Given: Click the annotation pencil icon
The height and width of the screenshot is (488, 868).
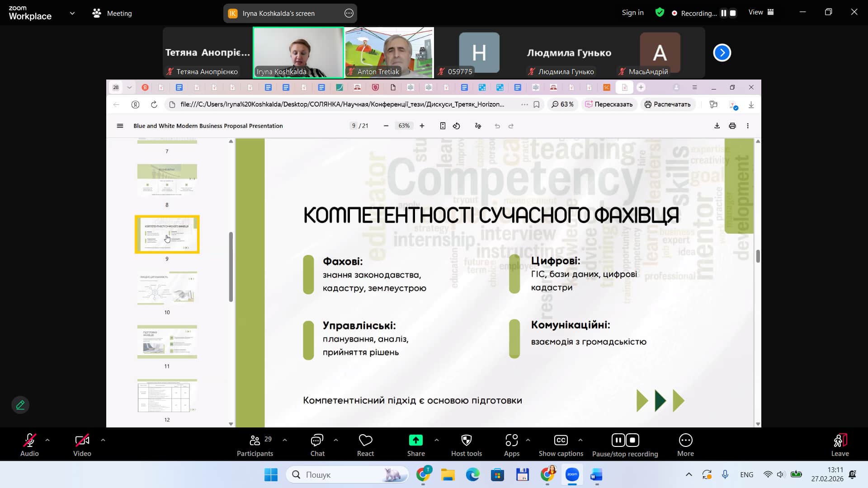Looking at the screenshot, I should 20,405.
